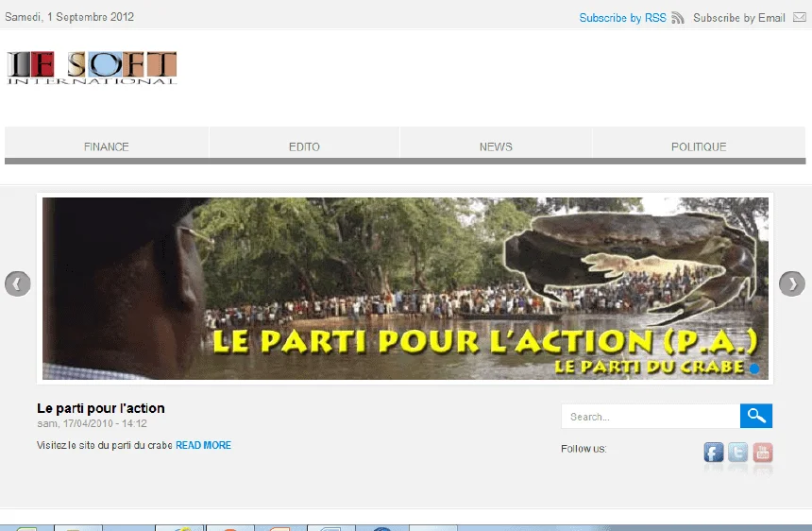Open the Twitter profile icon
The height and width of the screenshot is (531, 812).
[x=738, y=453]
